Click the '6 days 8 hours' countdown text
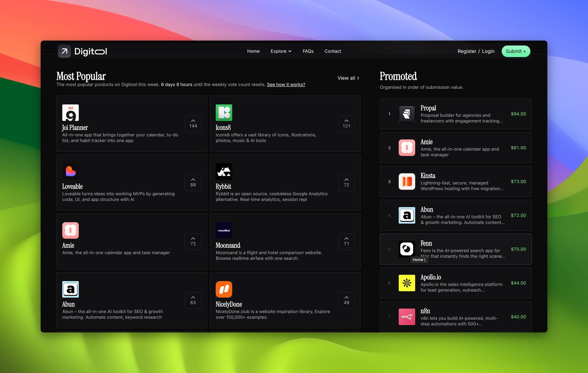The height and width of the screenshot is (373, 588). 176,85
